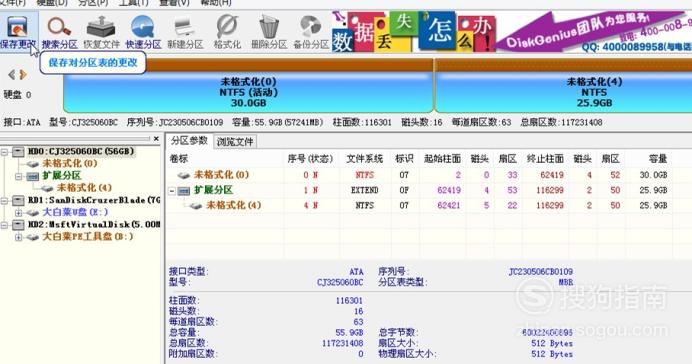Click starting cylinder value 62421
Viewport: 692px width, 364px height.
coord(448,206)
